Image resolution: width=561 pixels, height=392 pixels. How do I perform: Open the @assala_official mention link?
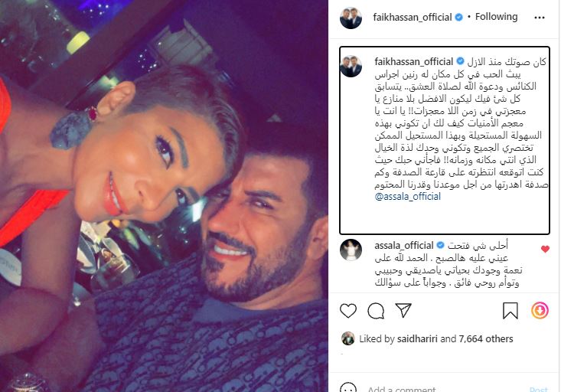click(407, 197)
